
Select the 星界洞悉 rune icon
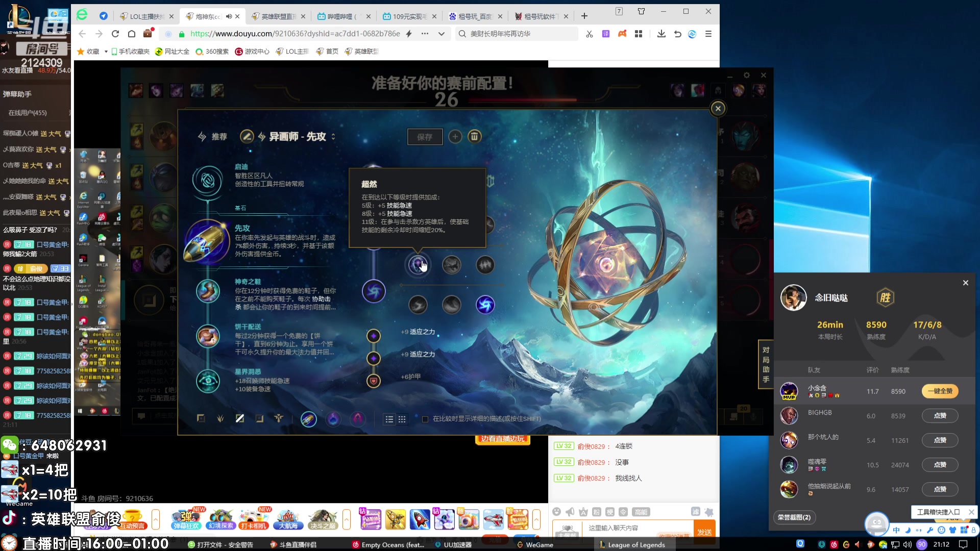(208, 381)
